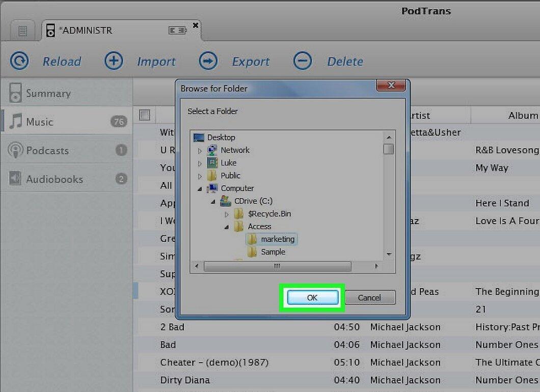This screenshot has height=392, width=540.
Task: Expand the Public folder node
Action: tap(200, 176)
